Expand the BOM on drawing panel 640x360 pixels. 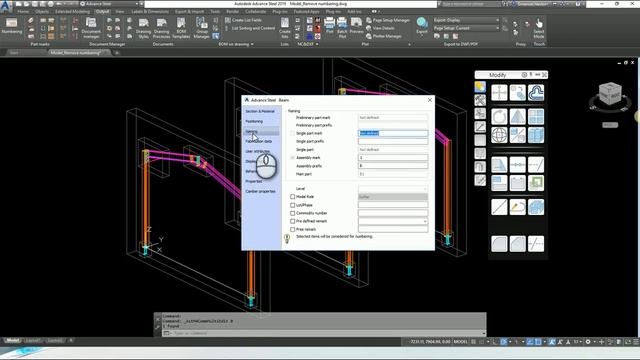(x=236, y=44)
